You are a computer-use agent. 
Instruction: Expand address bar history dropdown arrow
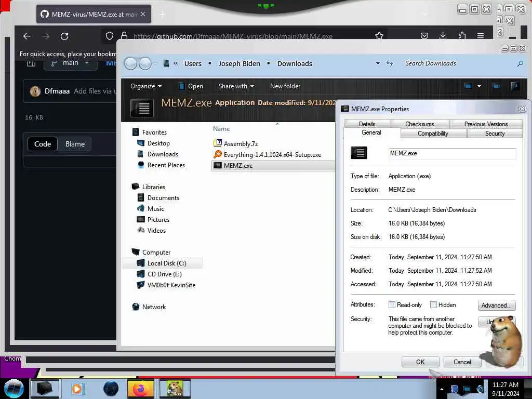(378, 63)
